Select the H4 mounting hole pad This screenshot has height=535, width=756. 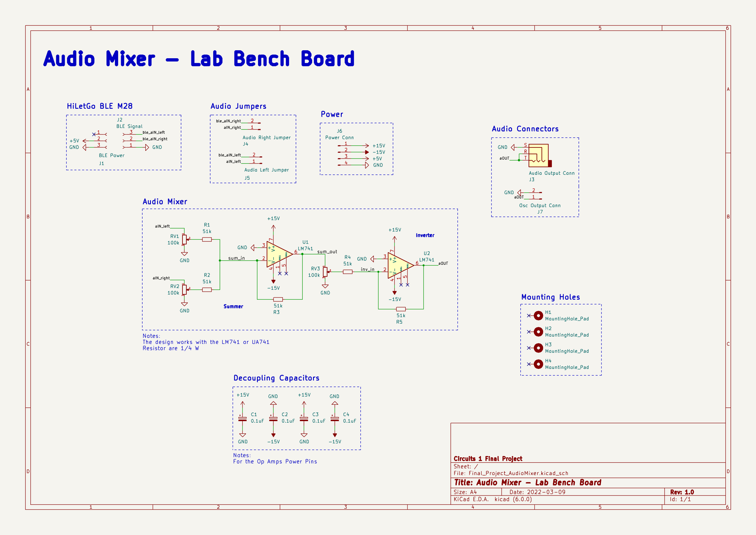[538, 364]
